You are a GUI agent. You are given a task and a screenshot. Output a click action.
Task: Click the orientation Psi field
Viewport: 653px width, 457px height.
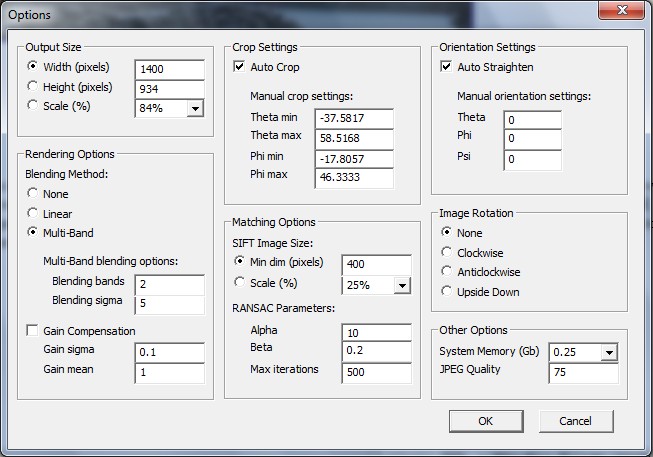(x=533, y=160)
